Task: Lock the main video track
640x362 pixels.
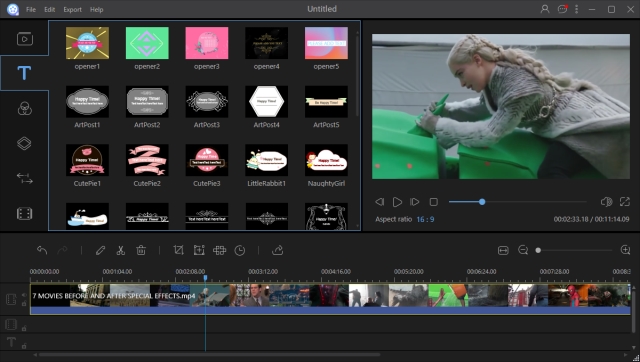Action: point(24,304)
